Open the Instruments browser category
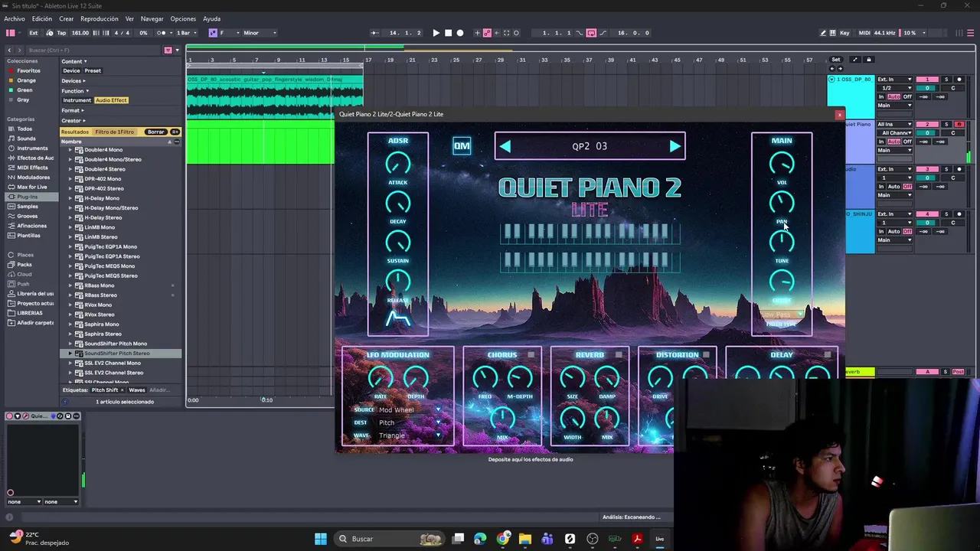 (32, 148)
